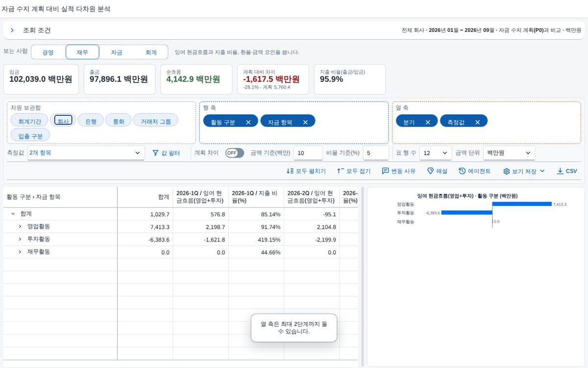This screenshot has height=368, width=588.
Task: Select the 통화 dimension chip
Action: (x=119, y=120)
